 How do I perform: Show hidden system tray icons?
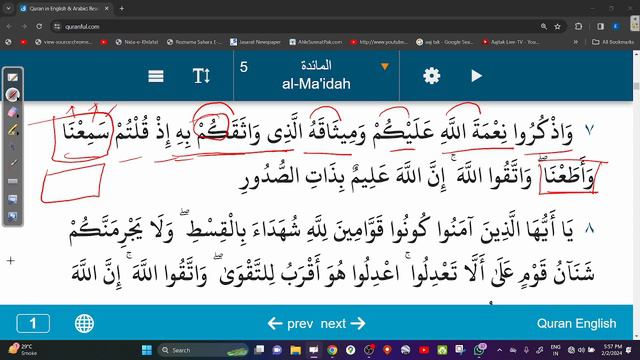point(499,350)
